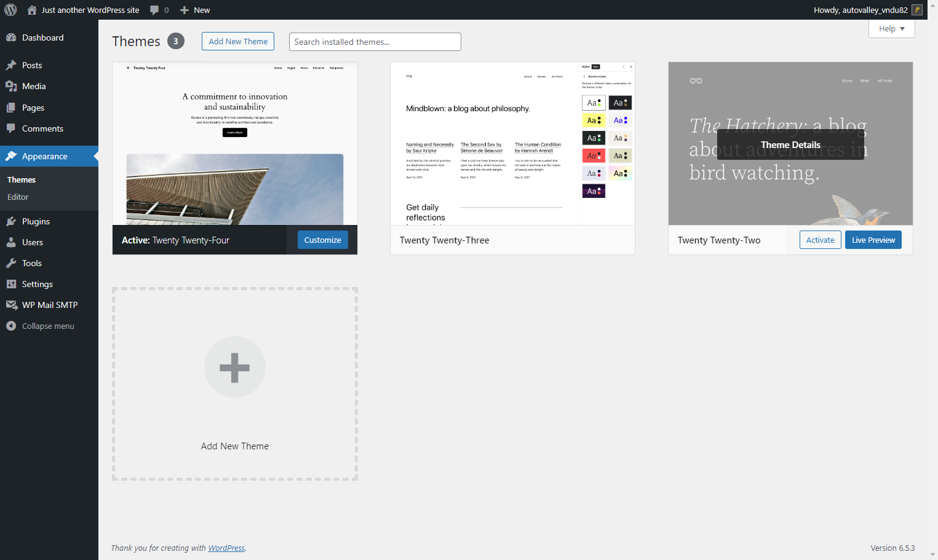938x560 pixels.
Task: Click the Twenty Twenty-Three theme name
Action: (445, 240)
